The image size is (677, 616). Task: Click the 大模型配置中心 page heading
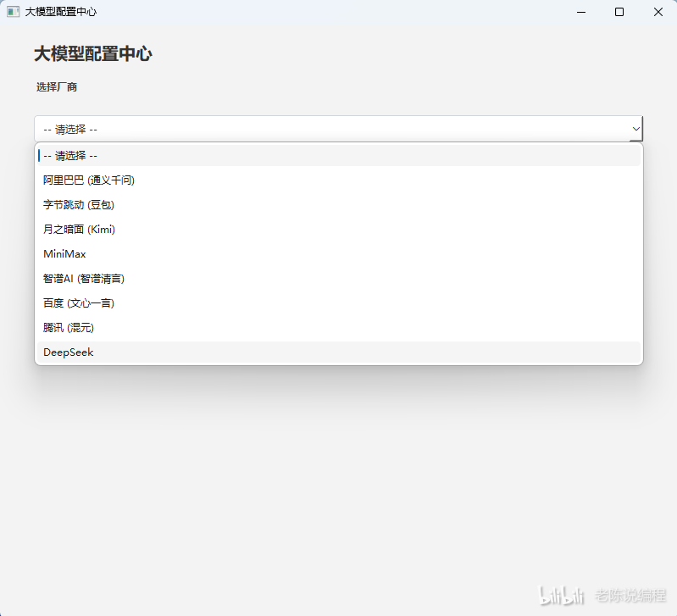93,54
